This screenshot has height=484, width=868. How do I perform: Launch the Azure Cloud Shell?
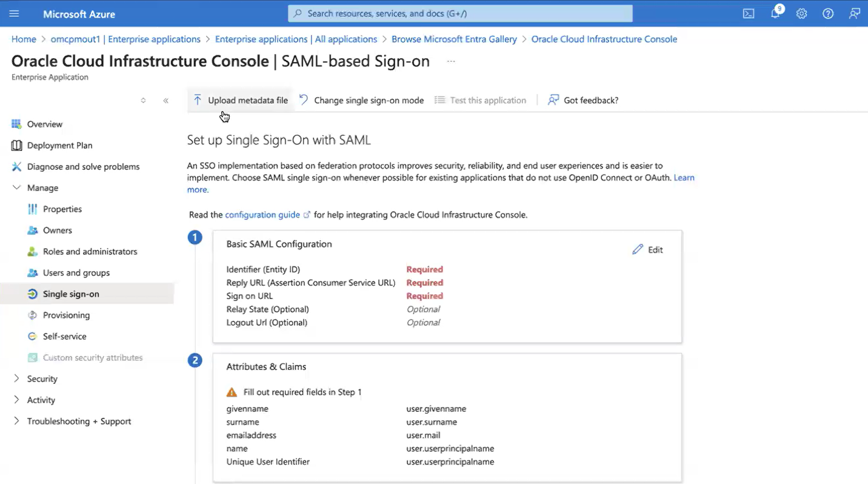pos(748,13)
